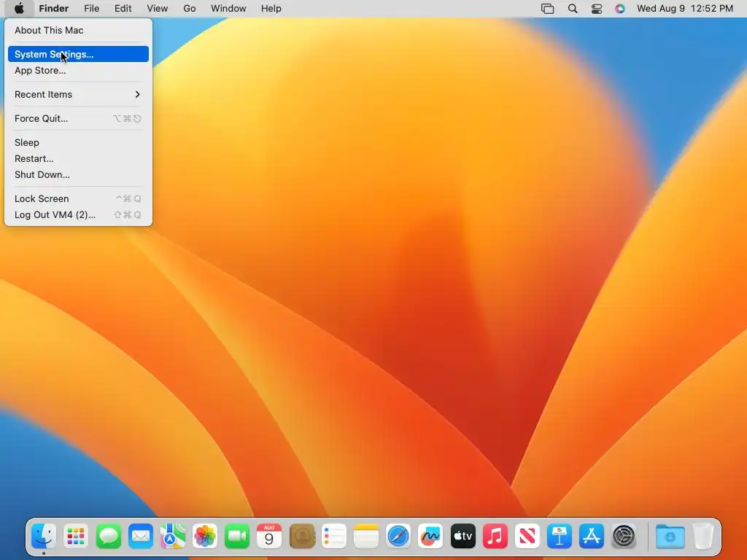Open Mail app in Dock
The image size is (747, 560).
[x=141, y=536]
